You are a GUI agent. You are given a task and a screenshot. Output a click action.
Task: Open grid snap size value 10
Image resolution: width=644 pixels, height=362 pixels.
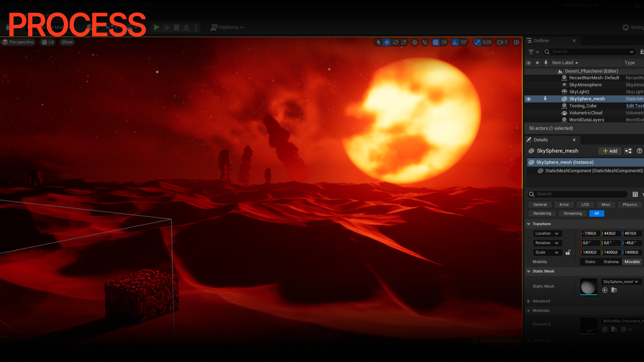[x=444, y=42]
